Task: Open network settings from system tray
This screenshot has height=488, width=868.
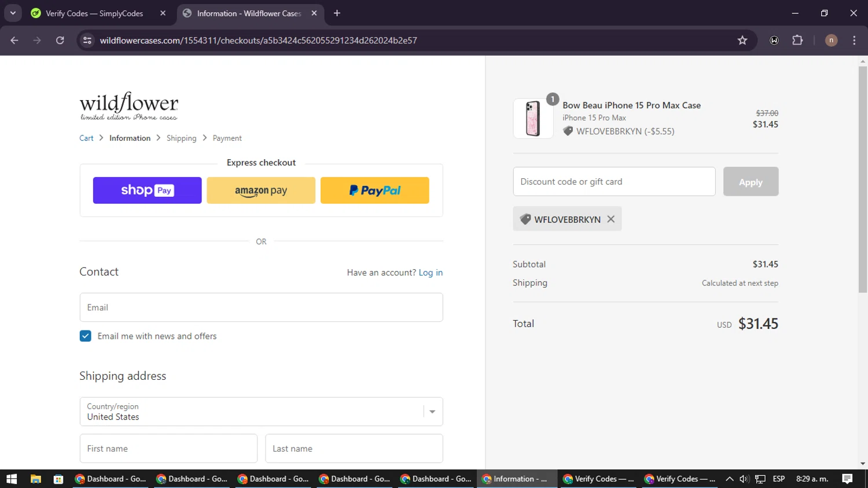Action: (760, 479)
